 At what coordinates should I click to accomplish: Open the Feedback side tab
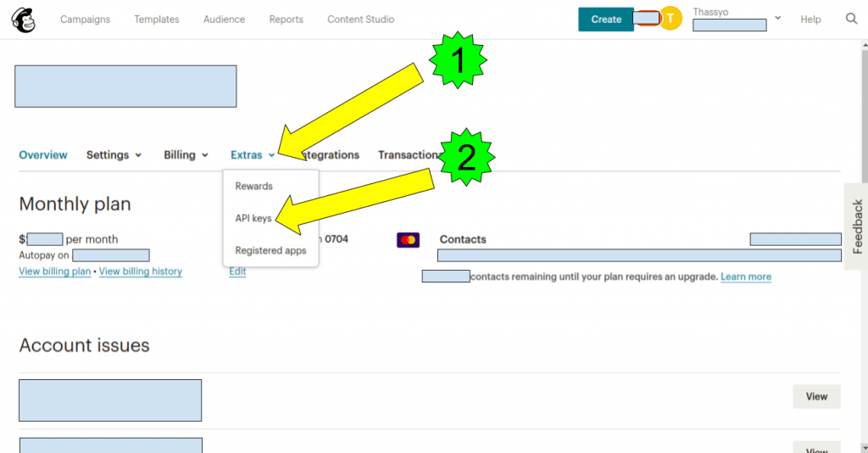856,226
